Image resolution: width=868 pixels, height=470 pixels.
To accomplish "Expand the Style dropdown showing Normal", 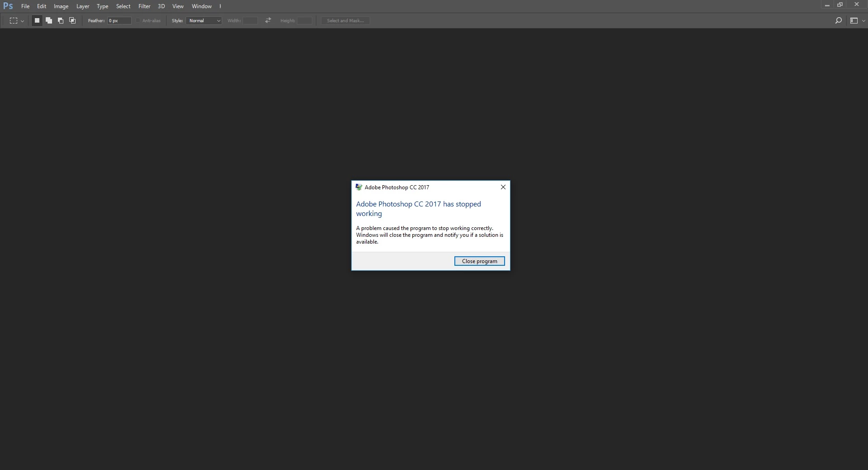I will click(204, 20).
